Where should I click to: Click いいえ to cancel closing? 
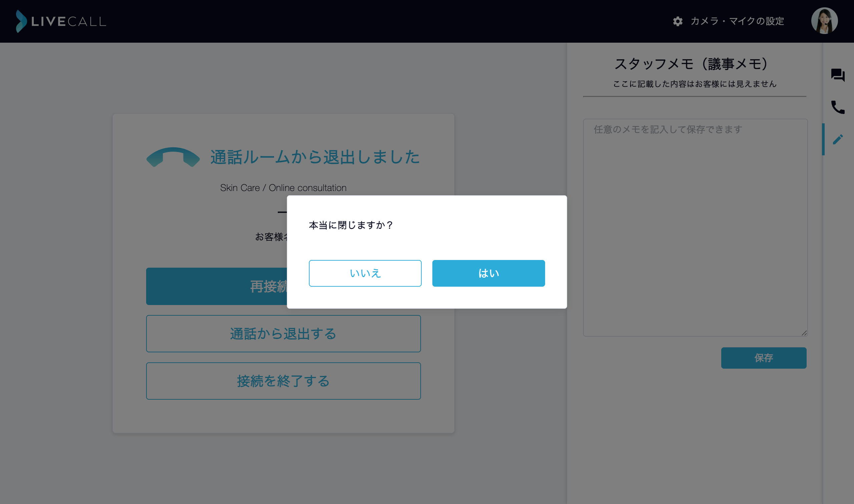(365, 273)
